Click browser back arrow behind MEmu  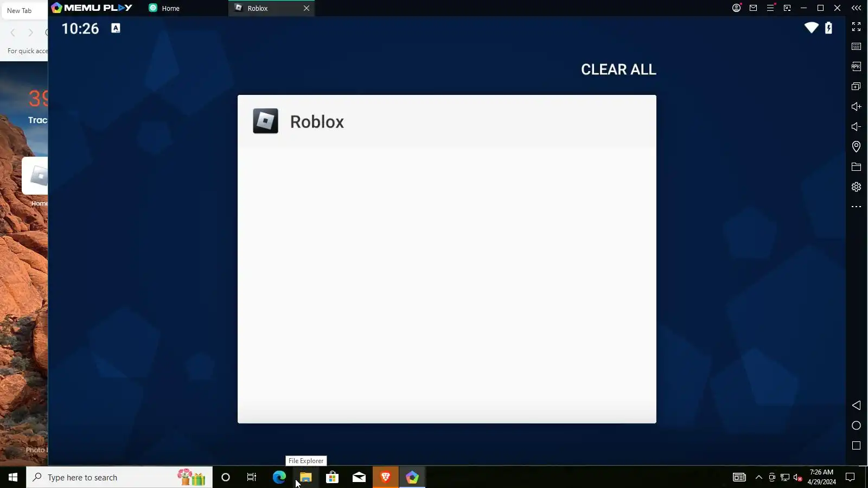(13, 33)
